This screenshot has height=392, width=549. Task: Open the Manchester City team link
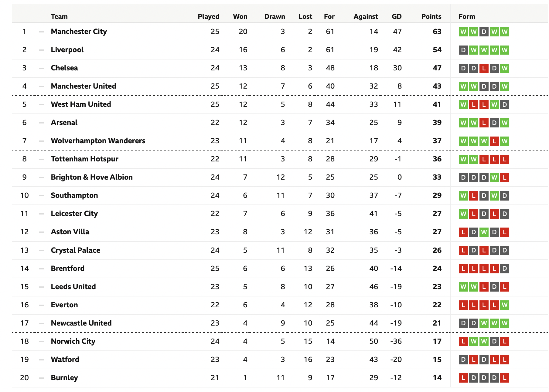(x=79, y=32)
